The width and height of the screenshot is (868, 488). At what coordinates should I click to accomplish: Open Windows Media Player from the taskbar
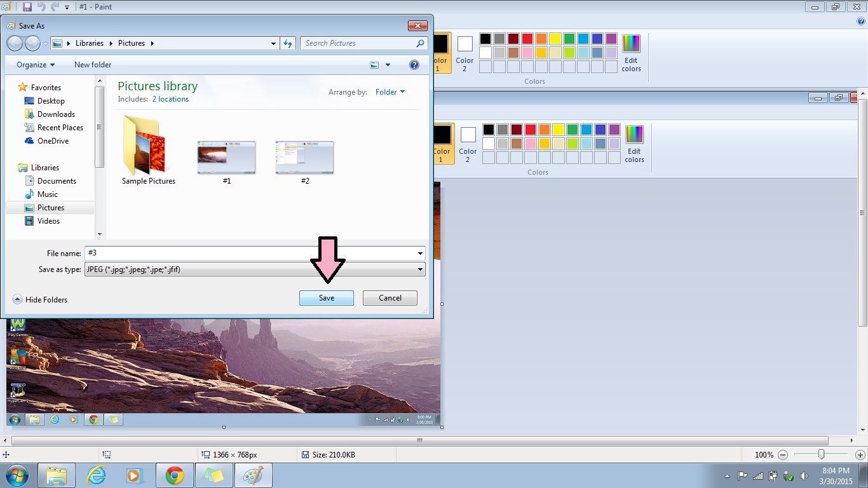[135, 475]
